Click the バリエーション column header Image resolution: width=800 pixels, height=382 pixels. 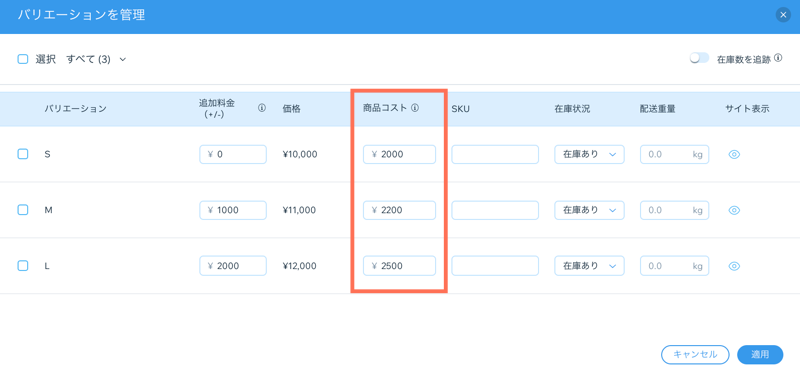pos(75,109)
